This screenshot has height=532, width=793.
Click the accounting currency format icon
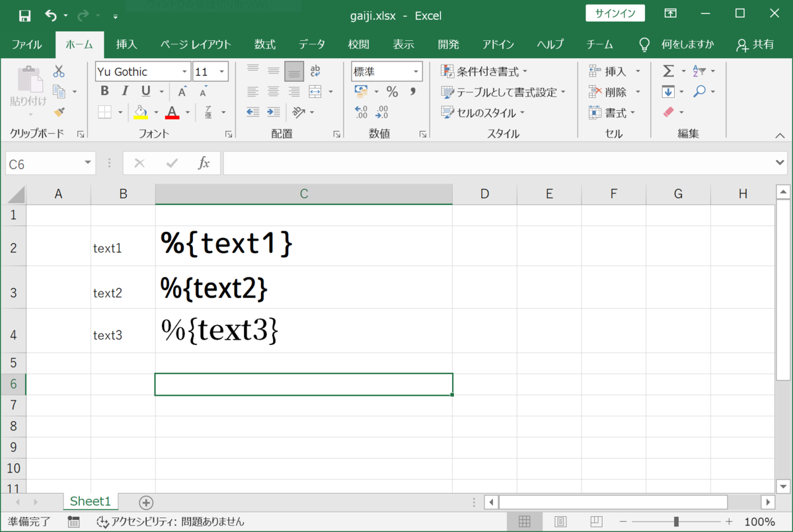[361, 91]
